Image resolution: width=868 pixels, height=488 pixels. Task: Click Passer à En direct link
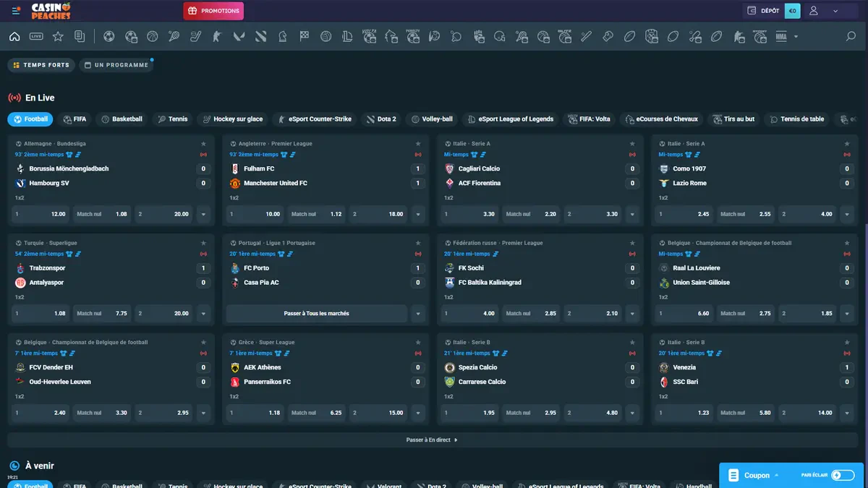tap(432, 440)
